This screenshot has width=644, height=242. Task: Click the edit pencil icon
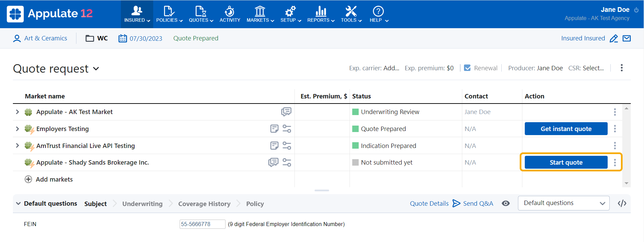click(614, 38)
